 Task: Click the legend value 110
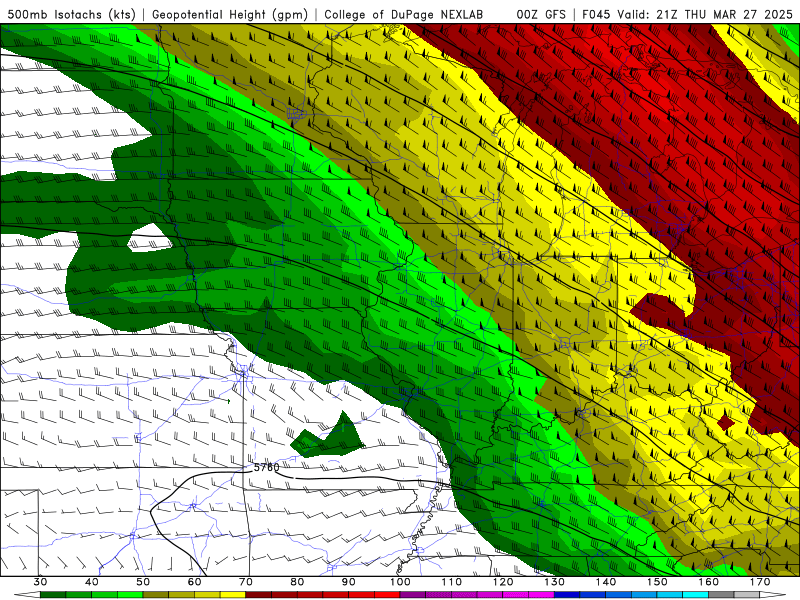point(452,582)
